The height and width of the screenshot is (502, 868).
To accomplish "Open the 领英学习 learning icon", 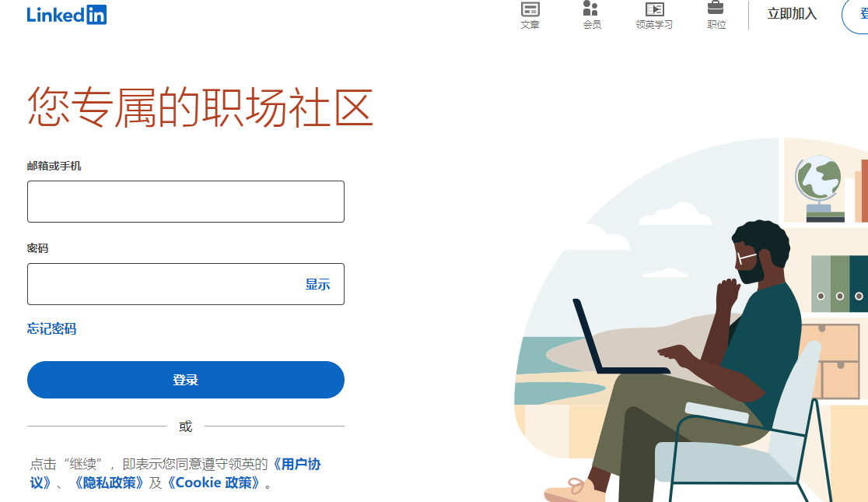I will pyautogui.click(x=654, y=9).
